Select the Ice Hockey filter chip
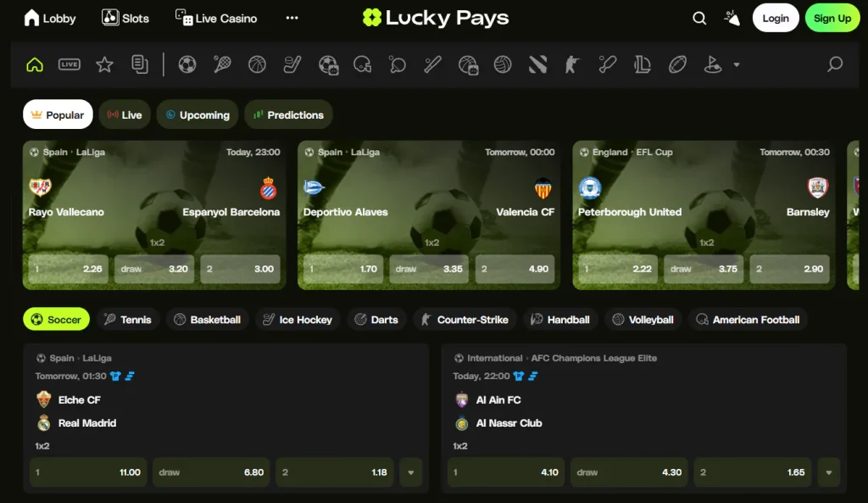Image resolution: width=868 pixels, height=503 pixels. pyautogui.click(x=298, y=319)
